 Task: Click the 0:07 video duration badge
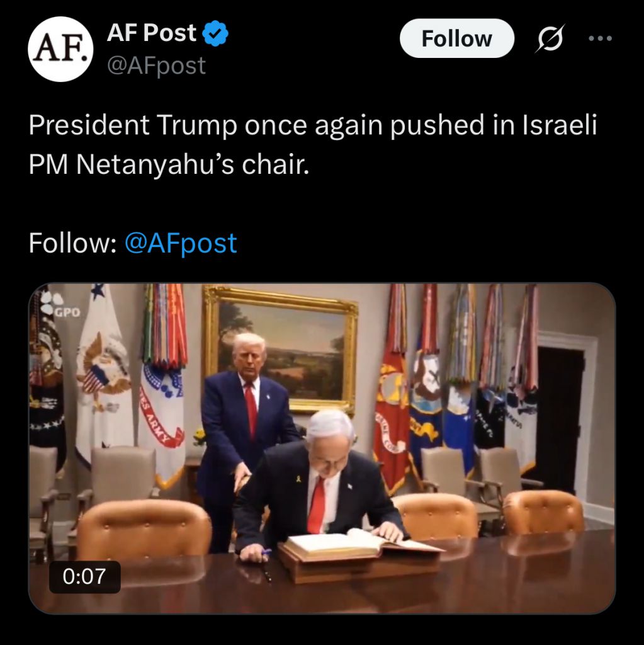(x=85, y=576)
